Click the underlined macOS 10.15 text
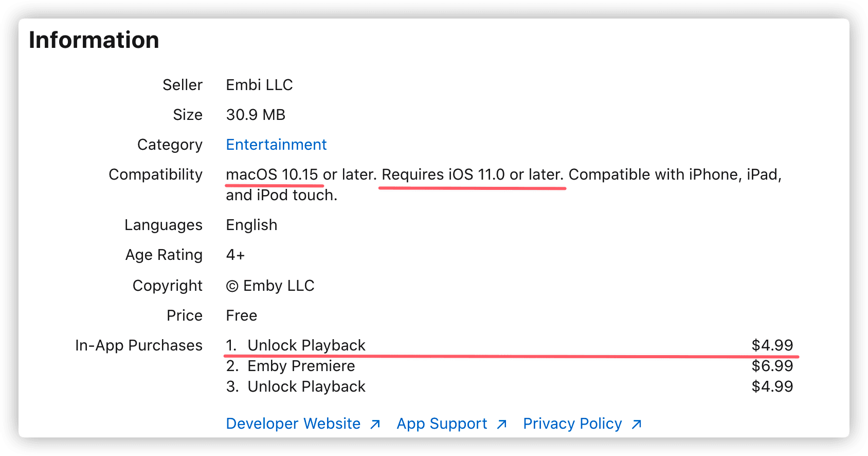This screenshot has height=456, width=868. [x=272, y=174]
